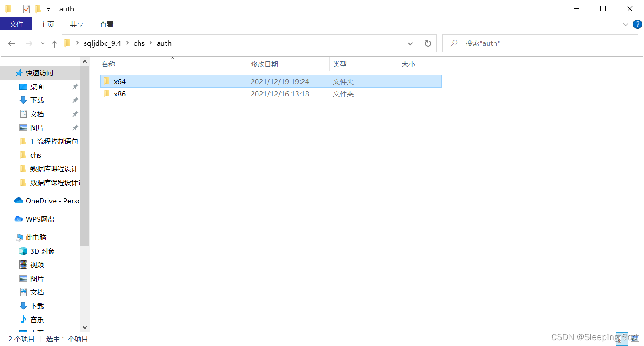Unpin 图片 from quick access

pyautogui.click(x=75, y=128)
